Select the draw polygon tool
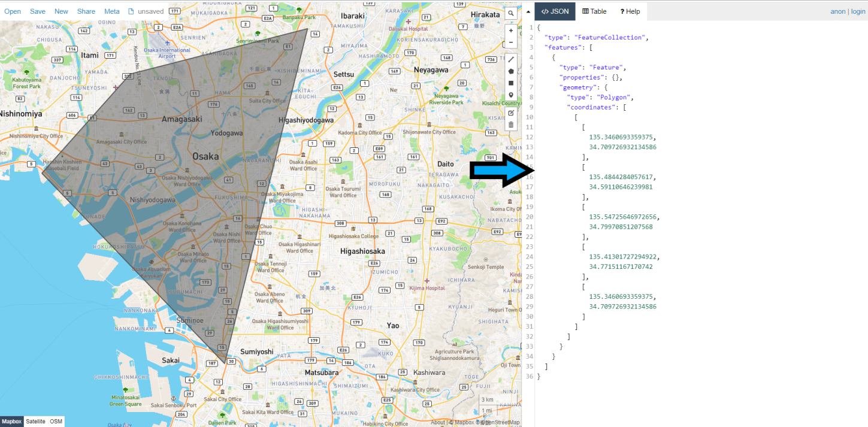Screen dimensions: 868x427 tap(511, 71)
